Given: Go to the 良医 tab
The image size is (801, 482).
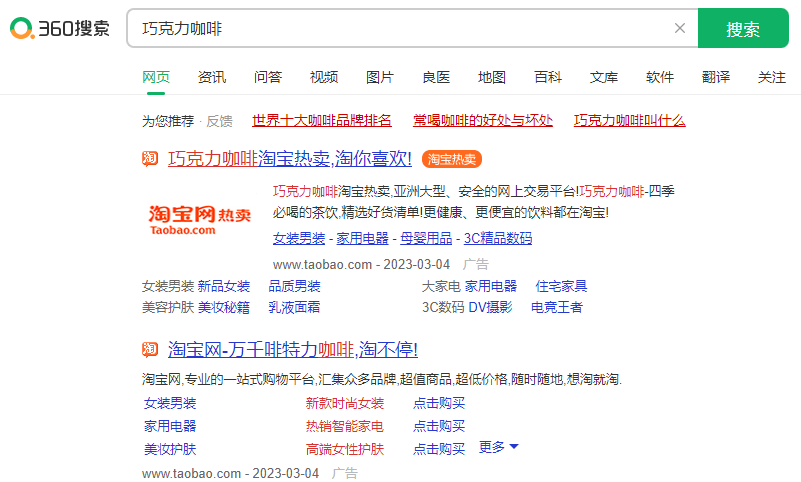Looking at the screenshot, I should tap(436, 77).
